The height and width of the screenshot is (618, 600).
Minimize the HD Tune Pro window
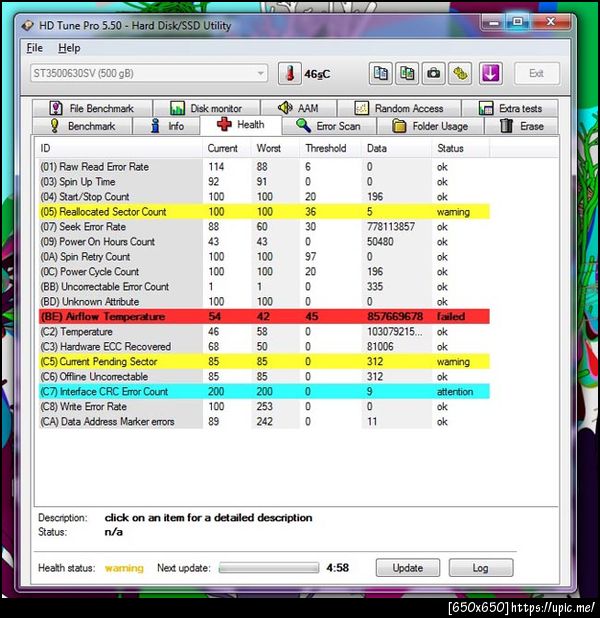494,22
